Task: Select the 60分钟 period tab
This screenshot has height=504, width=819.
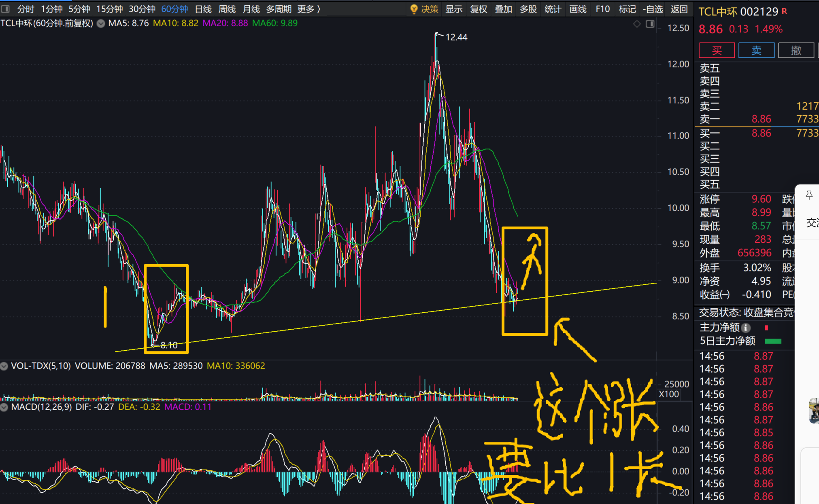Action: click(175, 9)
